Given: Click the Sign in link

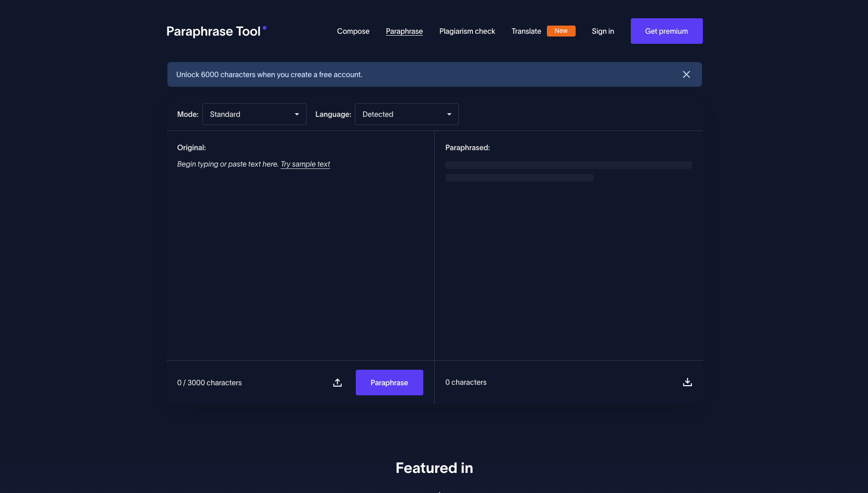Looking at the screenshot, I should point(603,31).
